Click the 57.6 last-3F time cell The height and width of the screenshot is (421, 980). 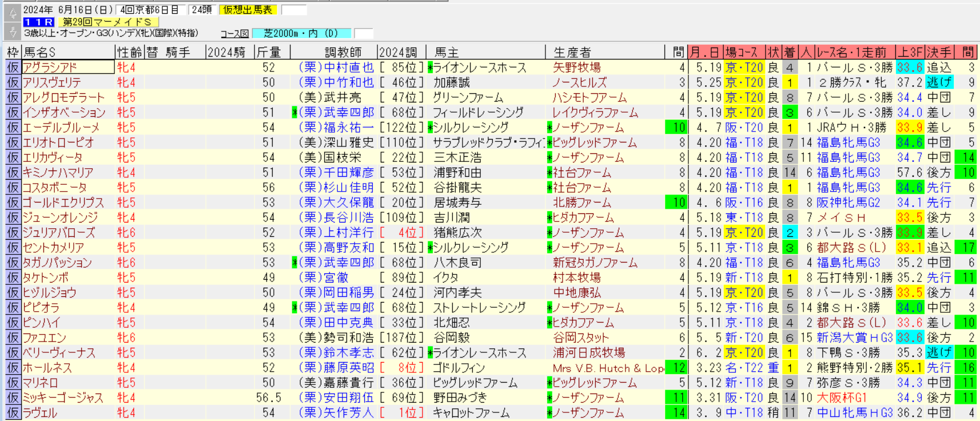(910, 172)
